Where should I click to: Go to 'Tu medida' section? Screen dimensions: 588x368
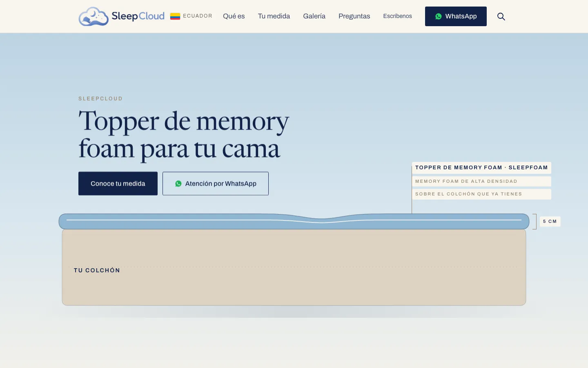pos(274,16)
